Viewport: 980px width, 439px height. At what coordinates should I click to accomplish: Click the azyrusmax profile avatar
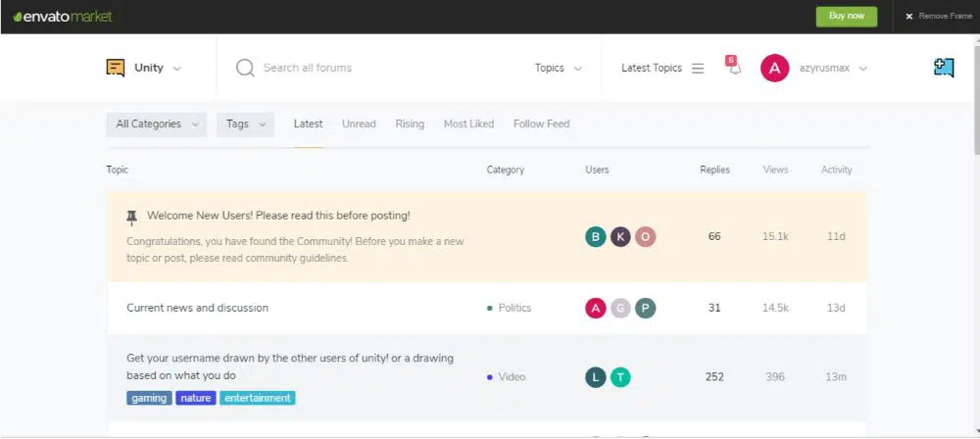coord(774,68)
